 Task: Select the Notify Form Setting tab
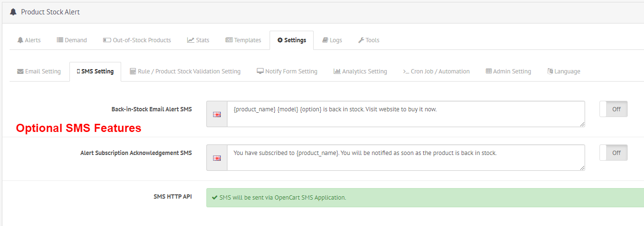tap(287, 71)
